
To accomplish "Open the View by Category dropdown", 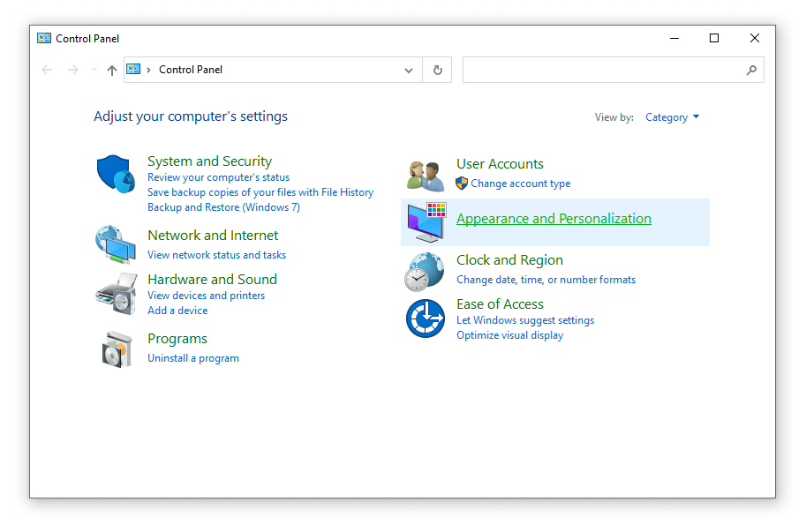I will click(673, 117).
